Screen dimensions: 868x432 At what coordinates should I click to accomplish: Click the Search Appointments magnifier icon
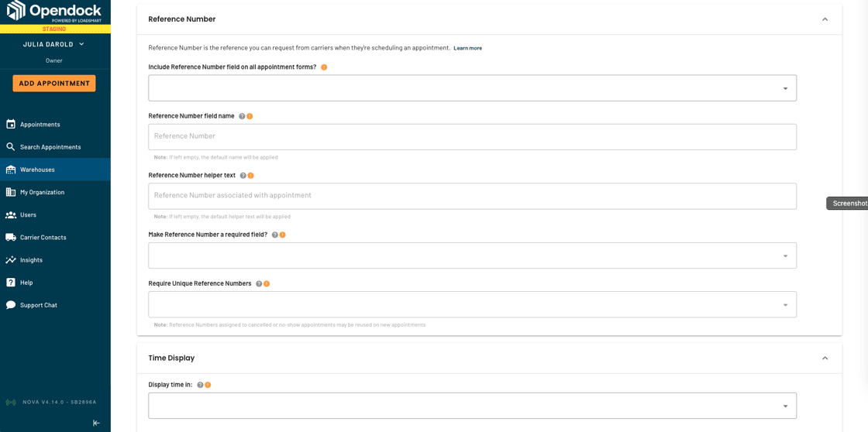(x=11, y=147)
